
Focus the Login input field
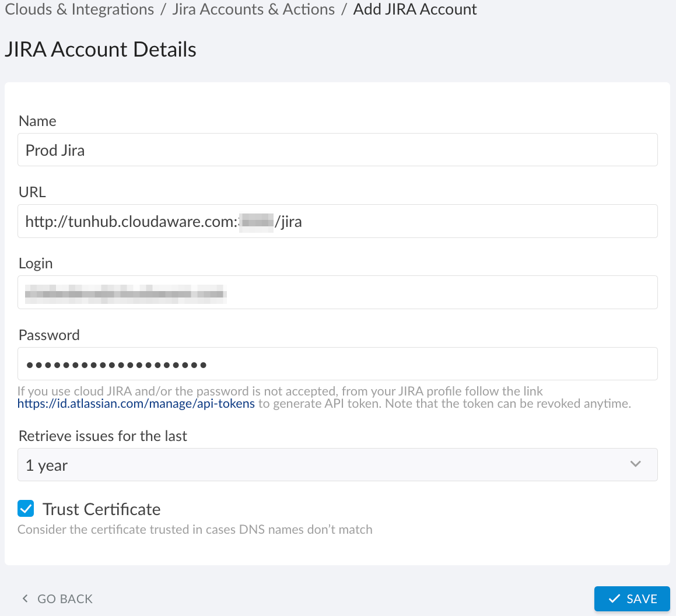click(x=337, y=292)
